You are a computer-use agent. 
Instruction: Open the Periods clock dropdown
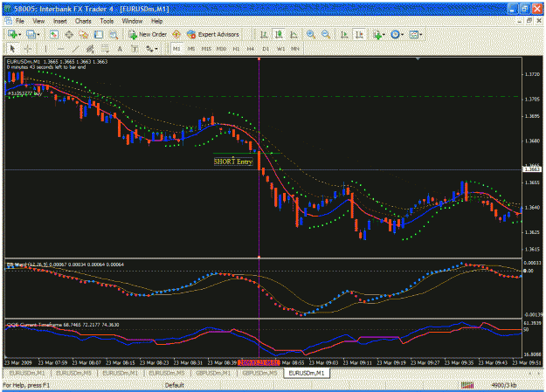(397, 34)
